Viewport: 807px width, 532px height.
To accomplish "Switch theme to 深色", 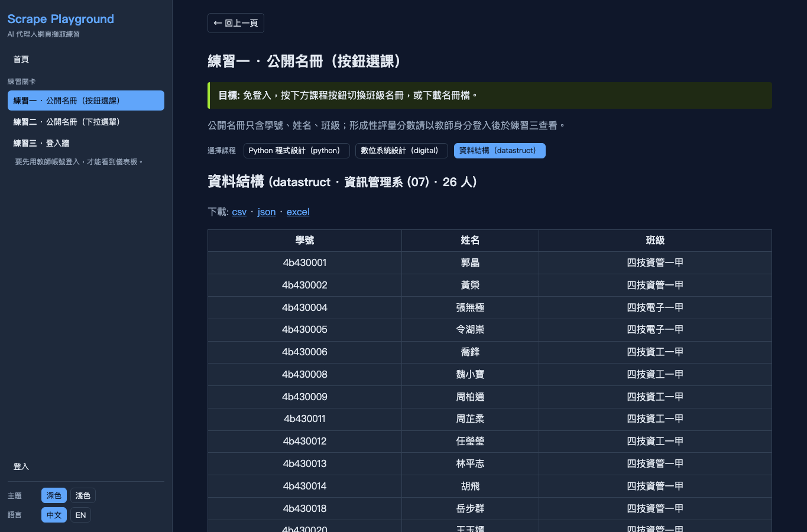I will (54, 495).
